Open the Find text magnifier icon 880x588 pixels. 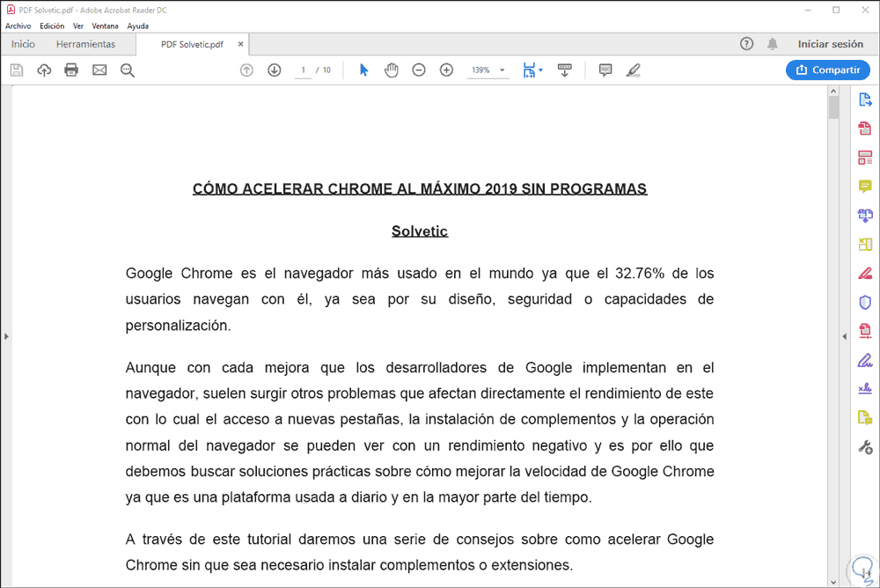[128, 70]
